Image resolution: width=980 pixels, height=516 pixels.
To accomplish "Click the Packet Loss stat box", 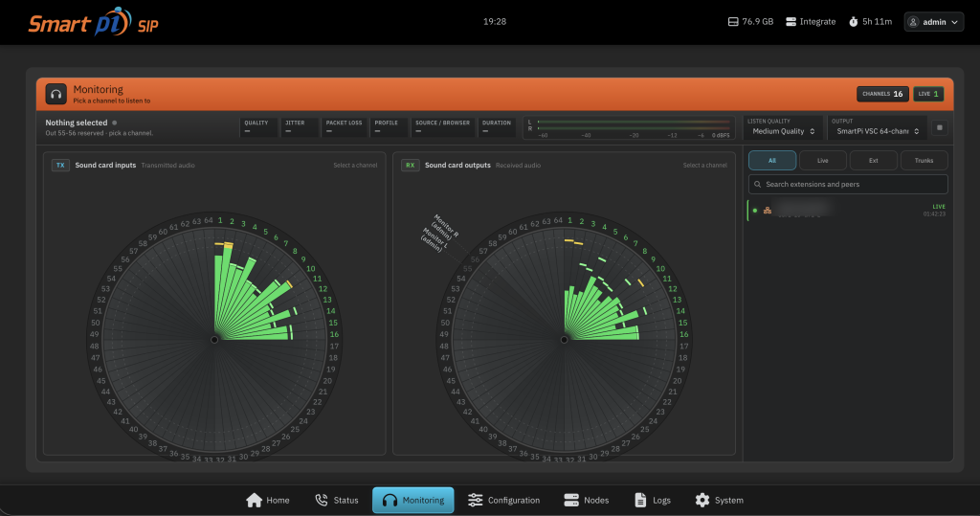I will (344, 127).
